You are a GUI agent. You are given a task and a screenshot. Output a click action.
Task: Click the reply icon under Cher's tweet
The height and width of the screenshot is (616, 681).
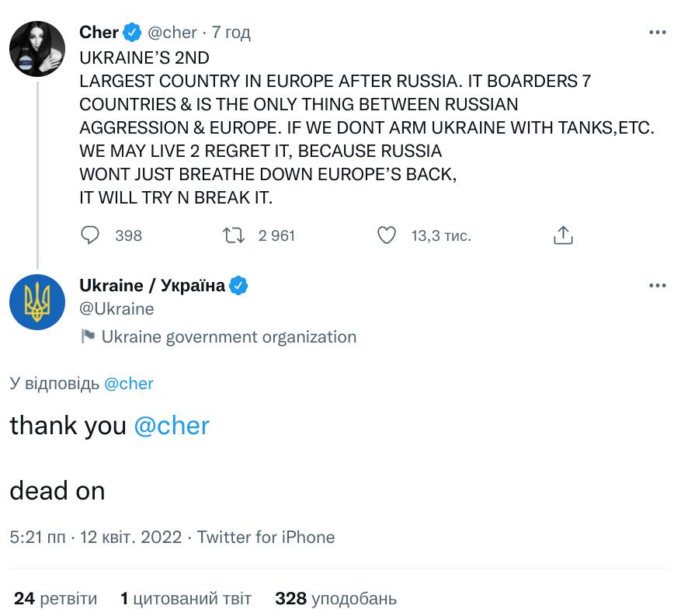[x=92, y=235]
